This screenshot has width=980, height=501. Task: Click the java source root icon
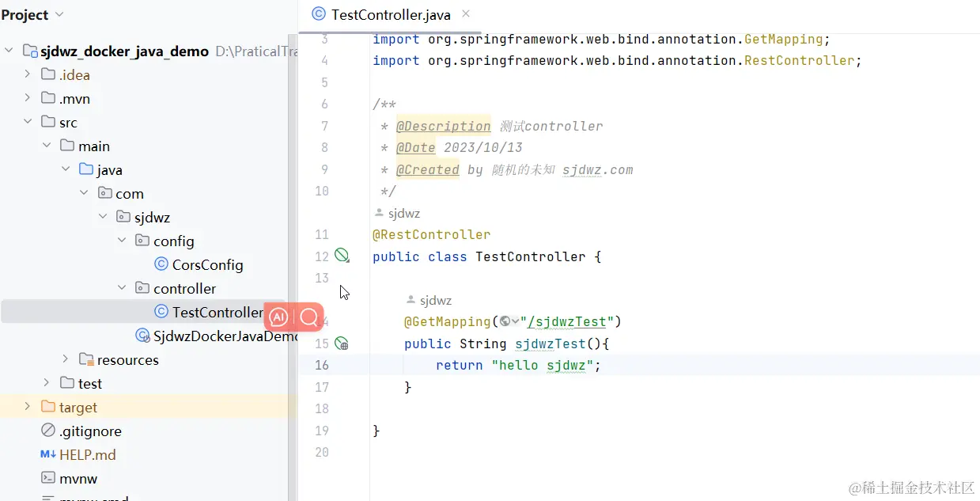86,169
